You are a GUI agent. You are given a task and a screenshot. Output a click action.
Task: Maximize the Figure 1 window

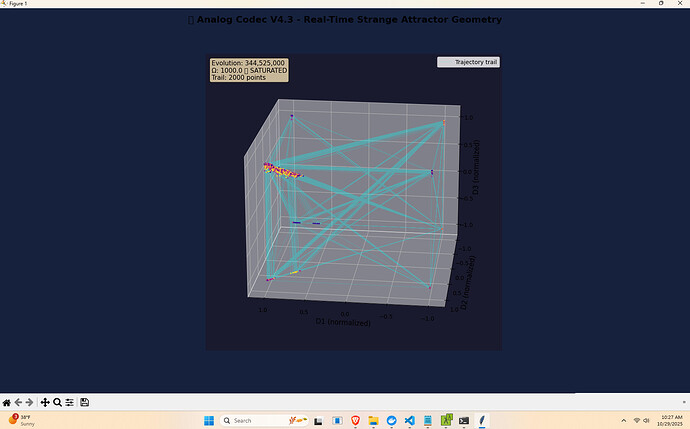tap(661, 4)
